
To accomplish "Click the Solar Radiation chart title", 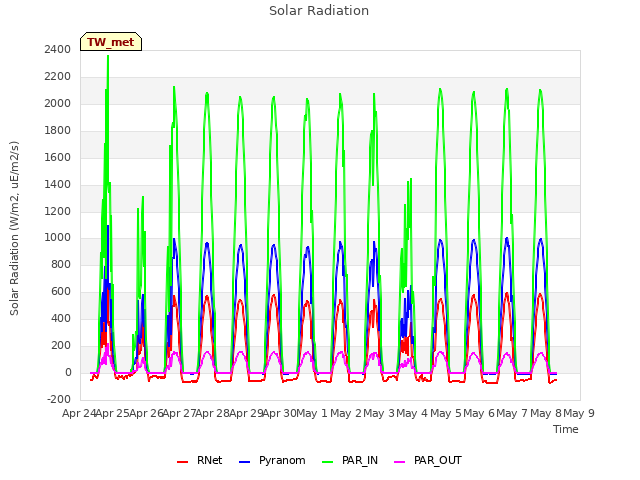I will click(319, 11).
